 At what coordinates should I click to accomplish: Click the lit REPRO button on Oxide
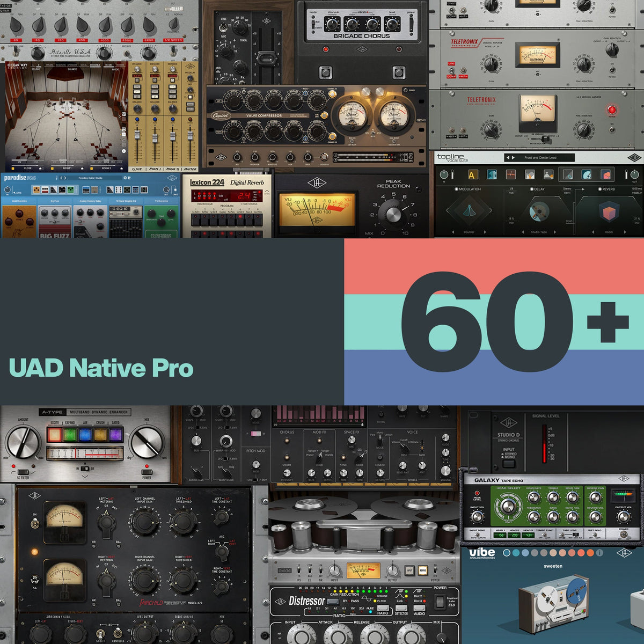422,570
